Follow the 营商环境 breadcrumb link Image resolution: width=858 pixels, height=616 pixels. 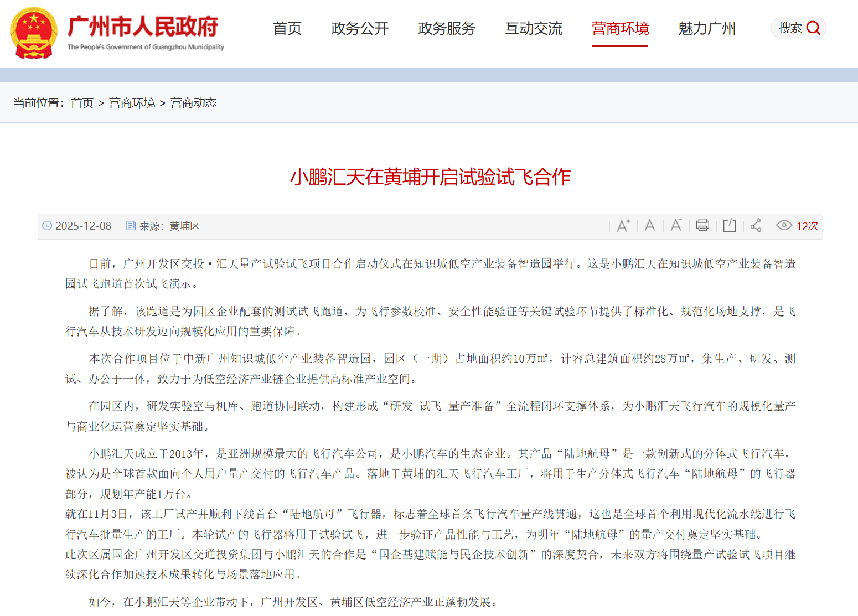[x=132, y=103]
